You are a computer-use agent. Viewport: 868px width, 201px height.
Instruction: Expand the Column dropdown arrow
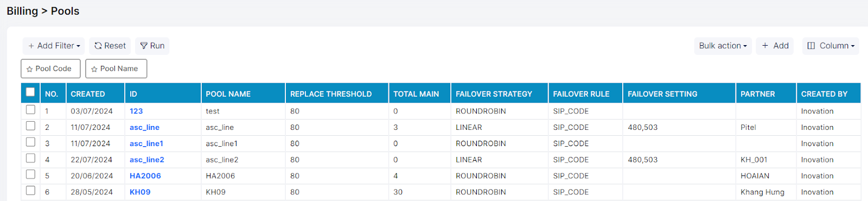coord(853,46)
